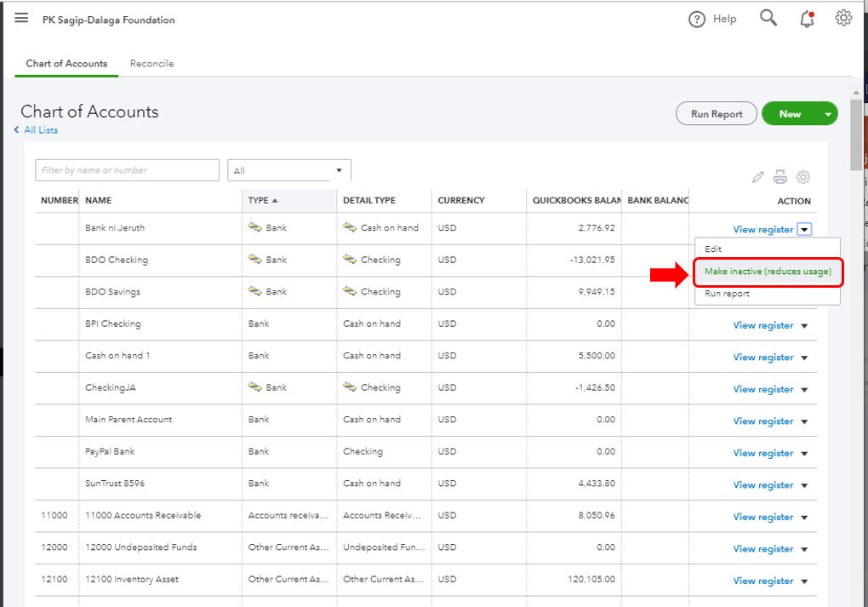Click the pencil batch edit icon
Viewport: 868px width, 607px height.
click(758, 177)
